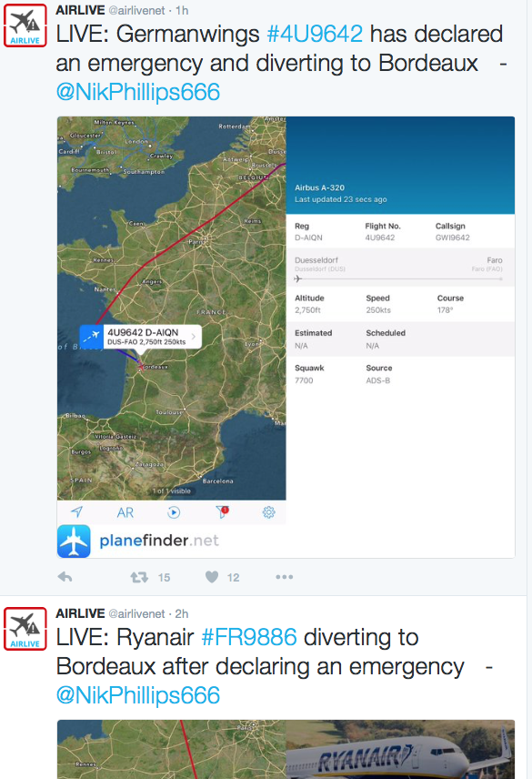Like the Germanwings tweet with heart icon
Viewport: 532px width, 779px height.
click(212, 577)
